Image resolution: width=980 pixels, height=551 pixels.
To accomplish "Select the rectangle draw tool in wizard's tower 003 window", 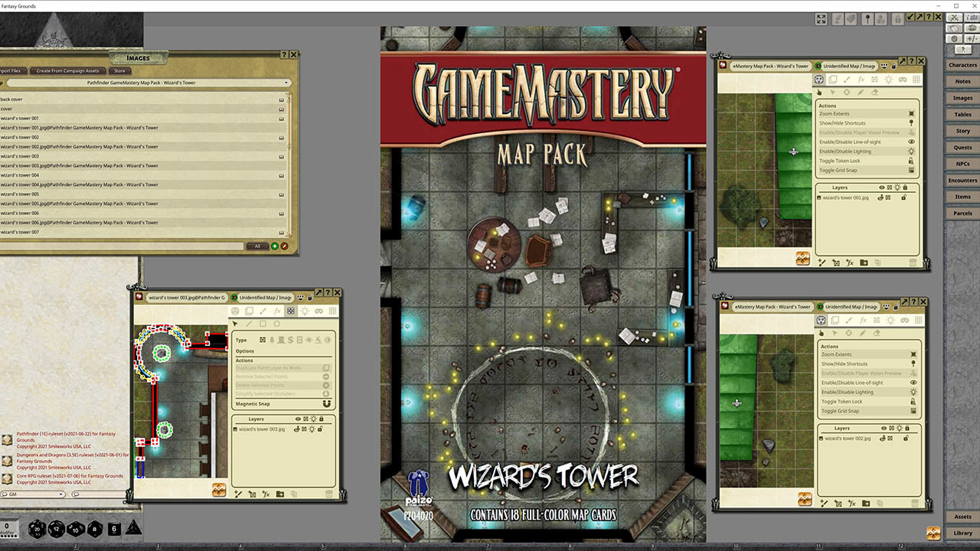I will point(263,324).
